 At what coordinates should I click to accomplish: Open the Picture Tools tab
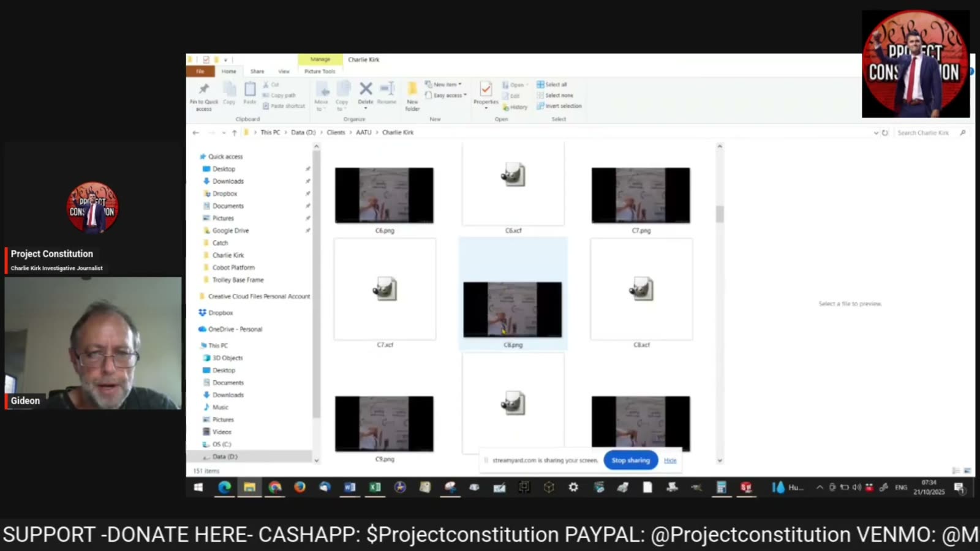coord(320,71)
